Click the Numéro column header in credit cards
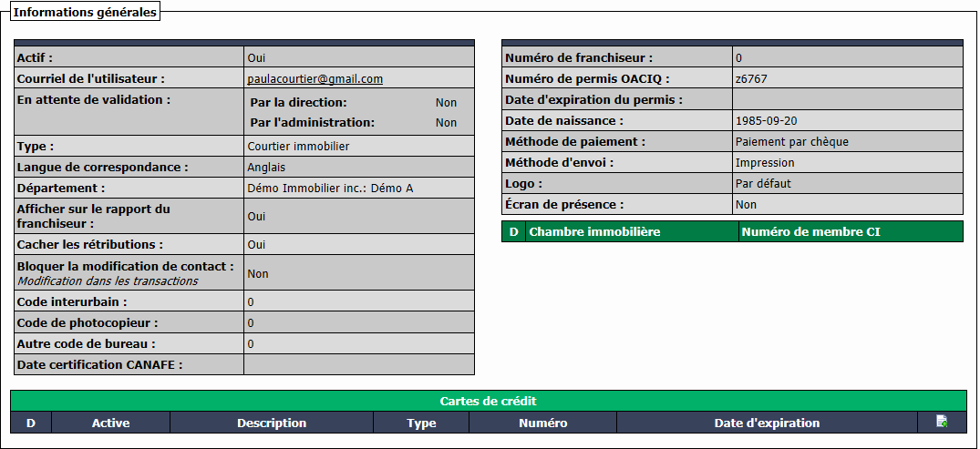This screenshot has height=449, width=980. pyautogui.click(x=543, y=423)
